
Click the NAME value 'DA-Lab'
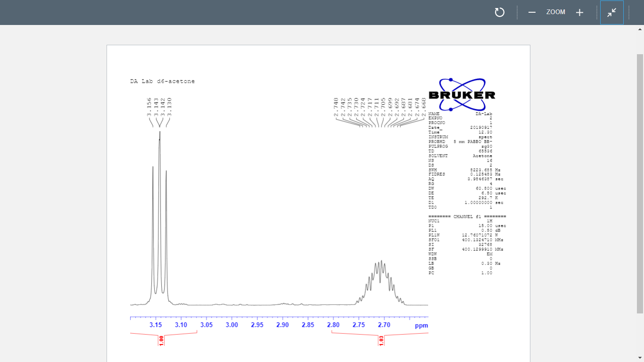484,114
